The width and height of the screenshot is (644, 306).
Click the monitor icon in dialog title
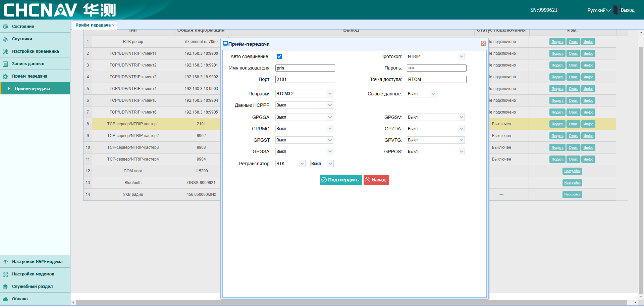tap(225, 44)
